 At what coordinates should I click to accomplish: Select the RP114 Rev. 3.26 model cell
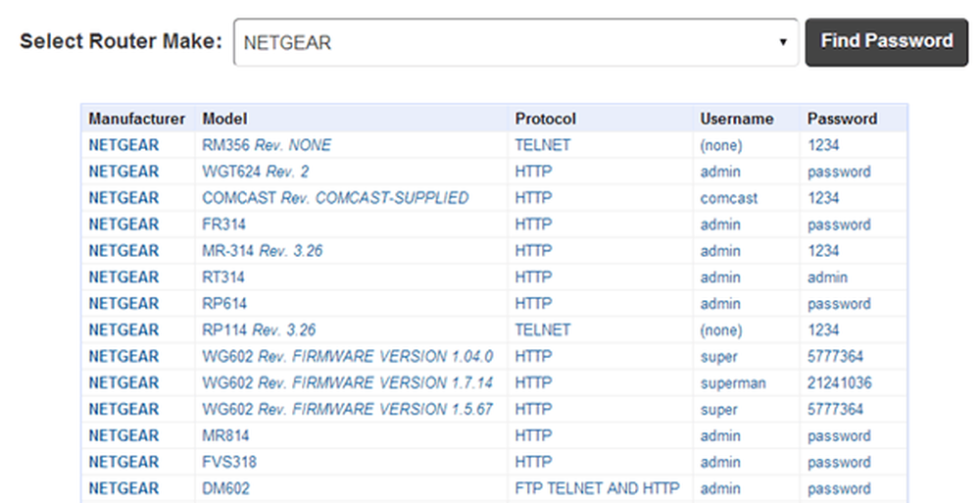point(259,329)
